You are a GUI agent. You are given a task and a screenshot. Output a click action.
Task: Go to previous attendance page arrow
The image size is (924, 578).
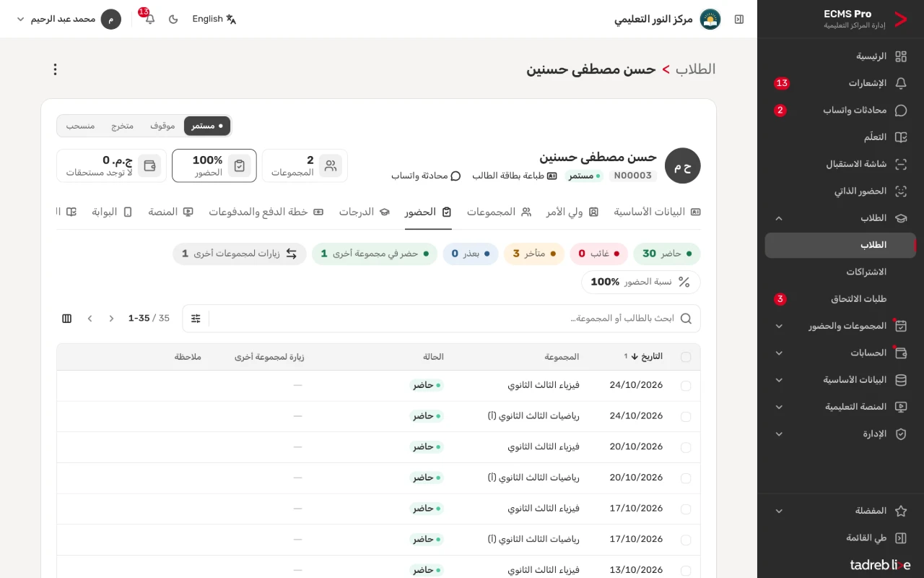tap(111, 319)
